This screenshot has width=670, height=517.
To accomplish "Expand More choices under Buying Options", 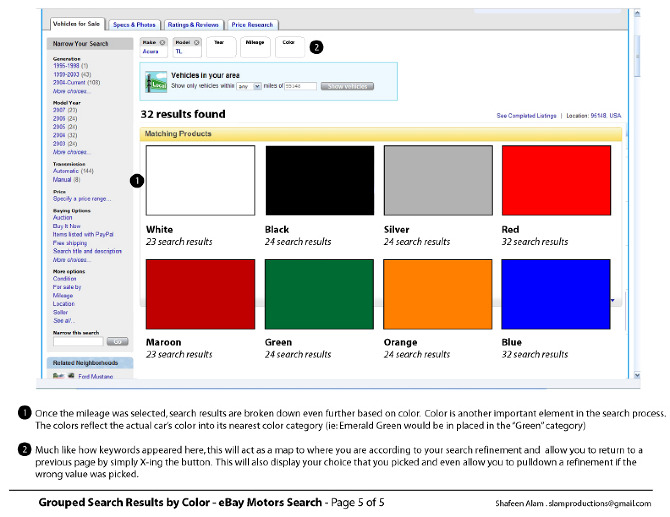I will click(x=72, y=260).
